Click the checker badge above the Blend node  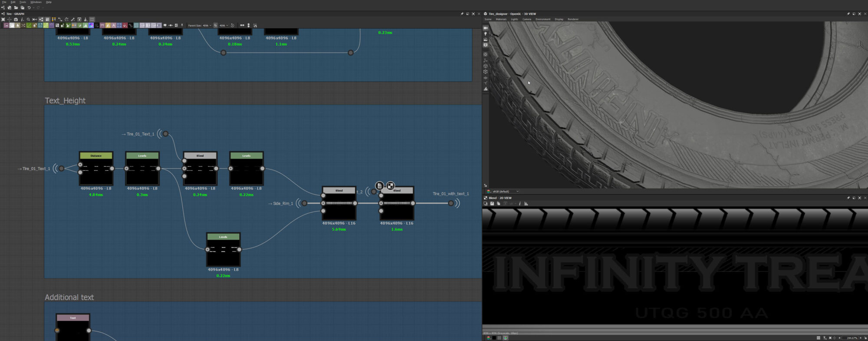pyautogui.click(x=391, y=185)
